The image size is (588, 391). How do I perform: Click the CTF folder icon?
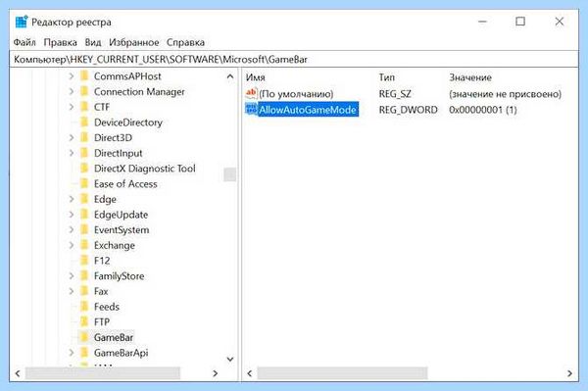point(84,107)
